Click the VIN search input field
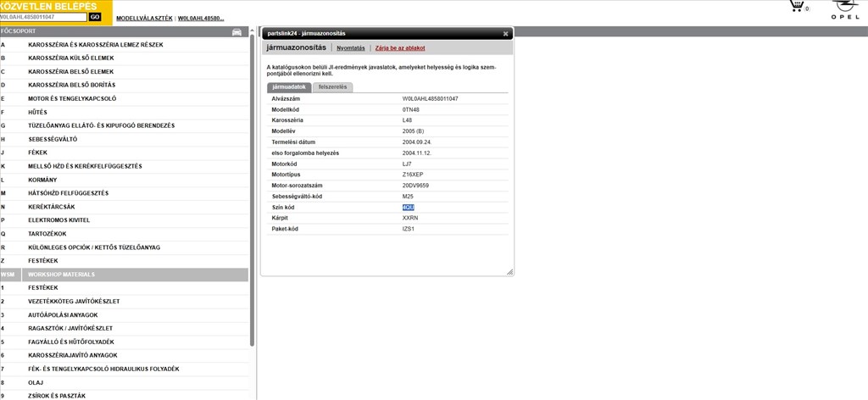The width and height of the screenshot is (868, 400). (x=43, y=17)
